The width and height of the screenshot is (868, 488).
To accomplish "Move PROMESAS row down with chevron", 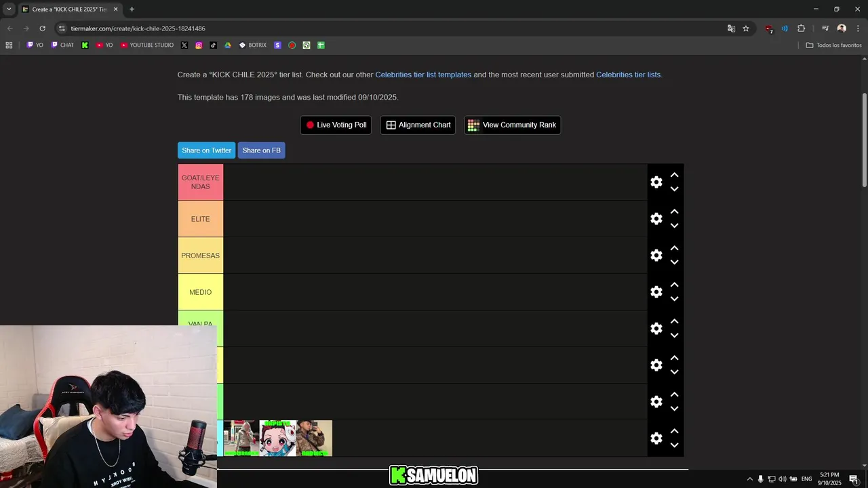I will click(674, 262).
